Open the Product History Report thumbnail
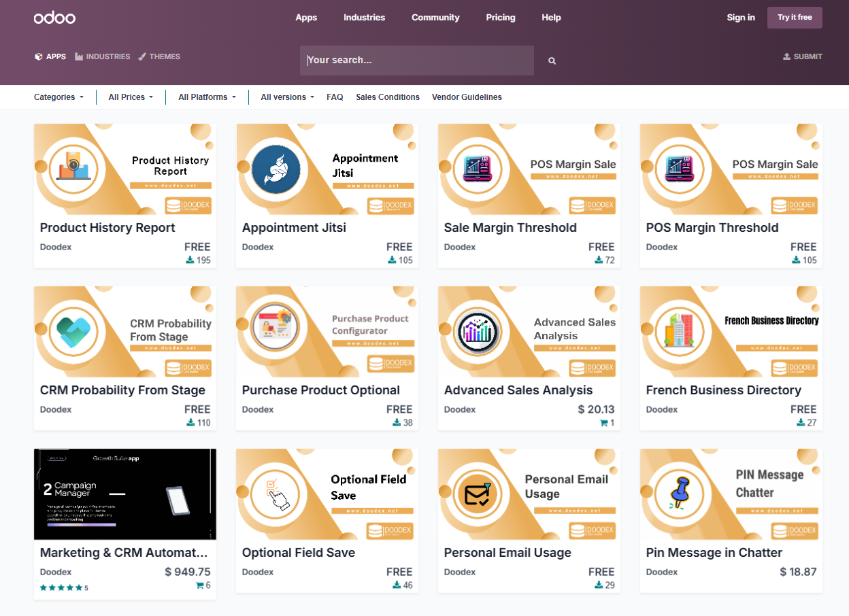The width and height of the screenshot is (849, 616). point(125,169)
